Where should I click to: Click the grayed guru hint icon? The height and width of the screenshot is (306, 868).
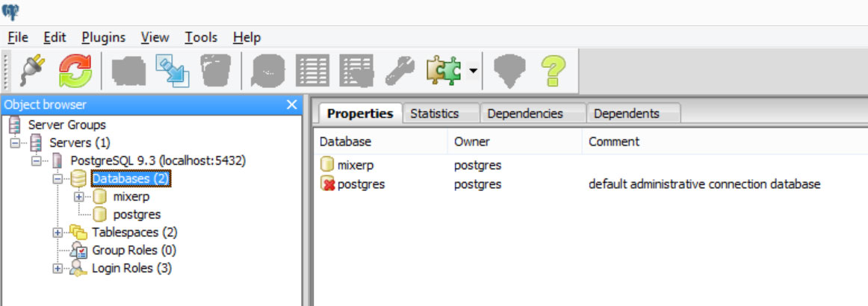click(x=509, y=71)
